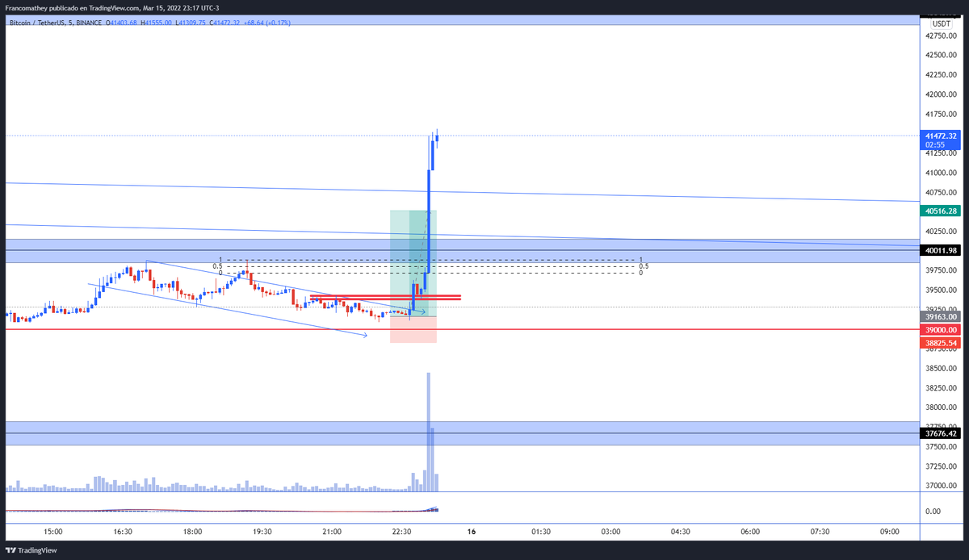Select the current price tag 41472.32
The width and height of the screenshot is (969, 560).
942,136
